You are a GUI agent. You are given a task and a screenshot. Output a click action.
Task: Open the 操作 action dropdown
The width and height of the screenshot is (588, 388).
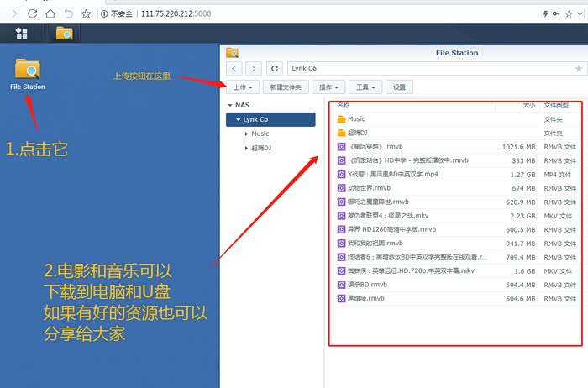point(328,87)
